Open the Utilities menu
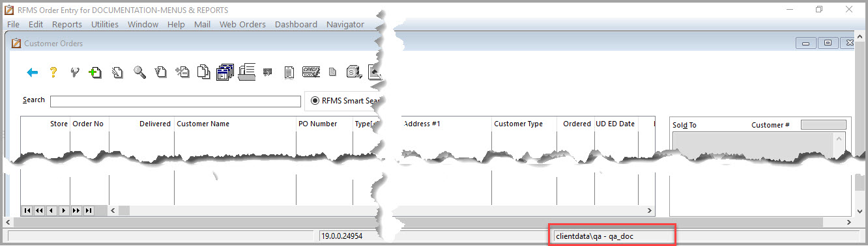This screenshot has width=868, height=246. (105, 25)
